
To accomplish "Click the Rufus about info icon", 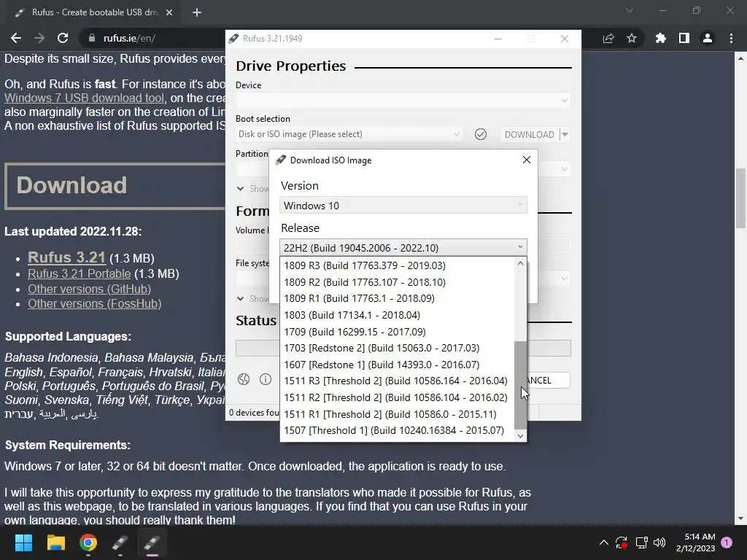I will pos(266,379).
